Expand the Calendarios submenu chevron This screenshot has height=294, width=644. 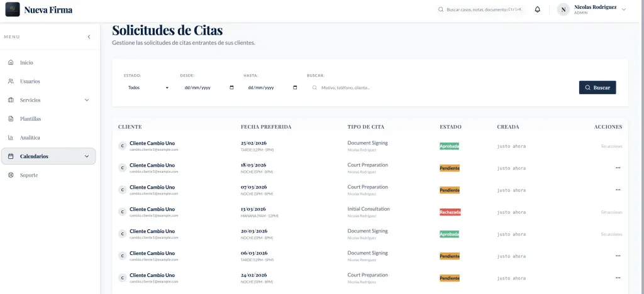coord(87,156)
